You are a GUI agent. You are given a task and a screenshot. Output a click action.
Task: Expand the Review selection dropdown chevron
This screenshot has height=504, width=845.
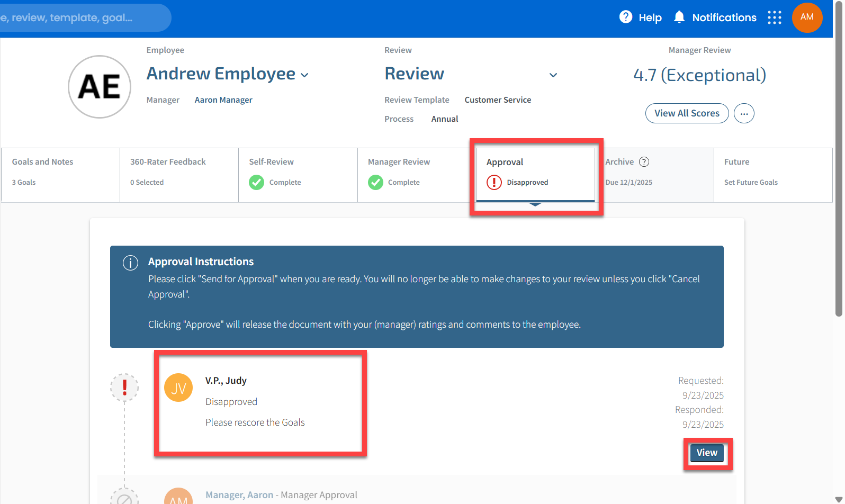pos(553,75)
